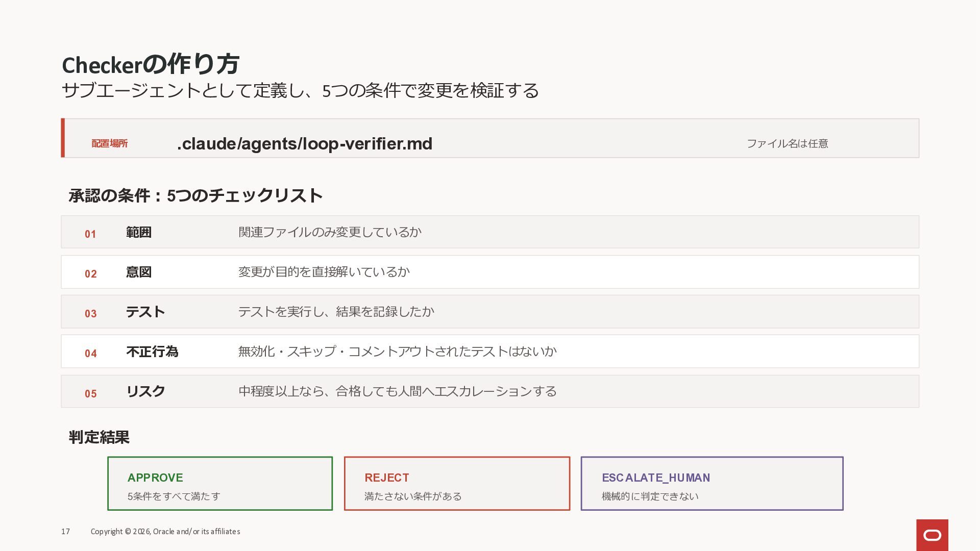This screenshot has height=551, width=980.
Task: Click the red 'REJECT' label
Action: coord(387,478)
